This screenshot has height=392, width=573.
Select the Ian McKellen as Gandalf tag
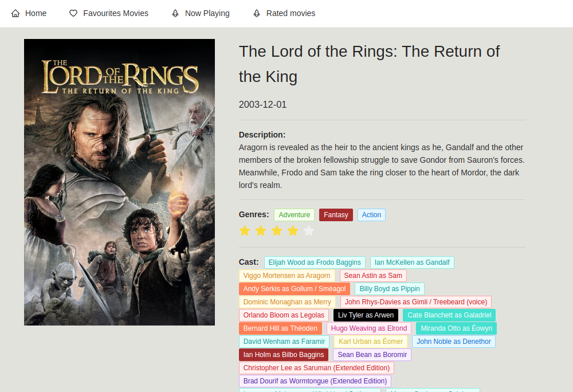click(x=412, y=262)
